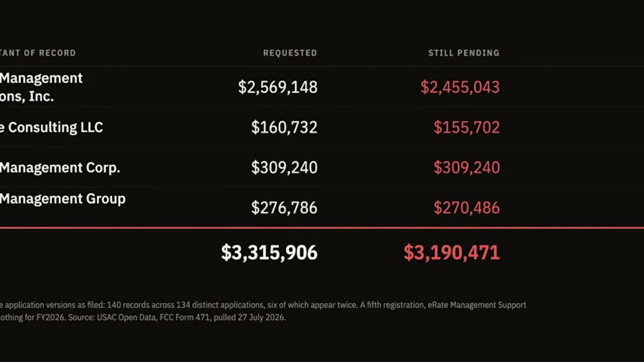The height and width of the screenshot is (362, 644).
Task: Click the Consulting LLC row name
Action: (51, 127)
